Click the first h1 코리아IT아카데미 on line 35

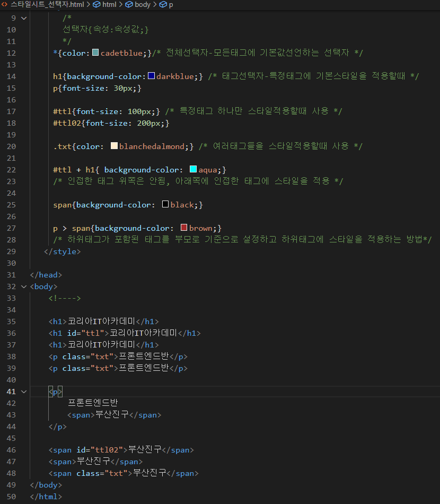click(x=104, y=321)
